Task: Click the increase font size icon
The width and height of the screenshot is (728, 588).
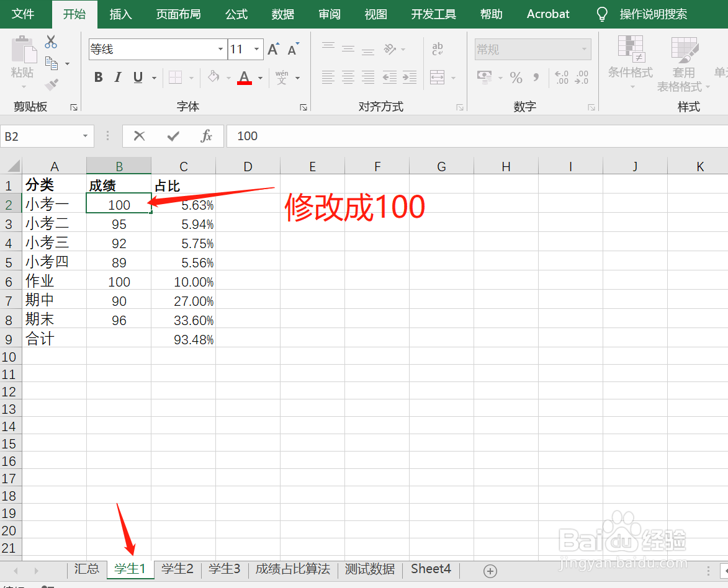Action: point(273,48)
